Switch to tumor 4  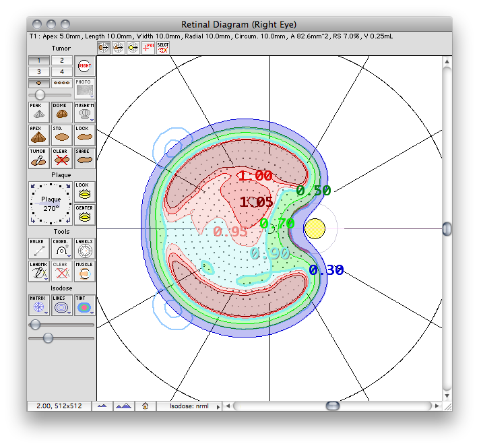[x=62, y=72]
